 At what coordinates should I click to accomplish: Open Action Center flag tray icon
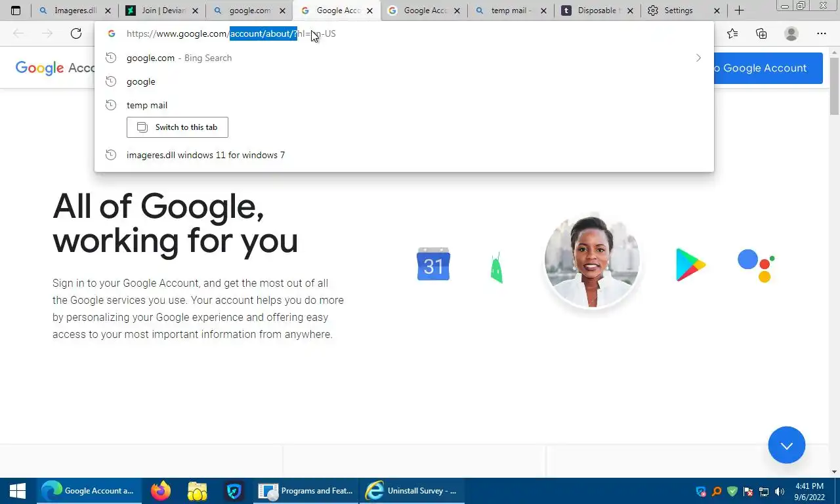(x=748, y=491)
